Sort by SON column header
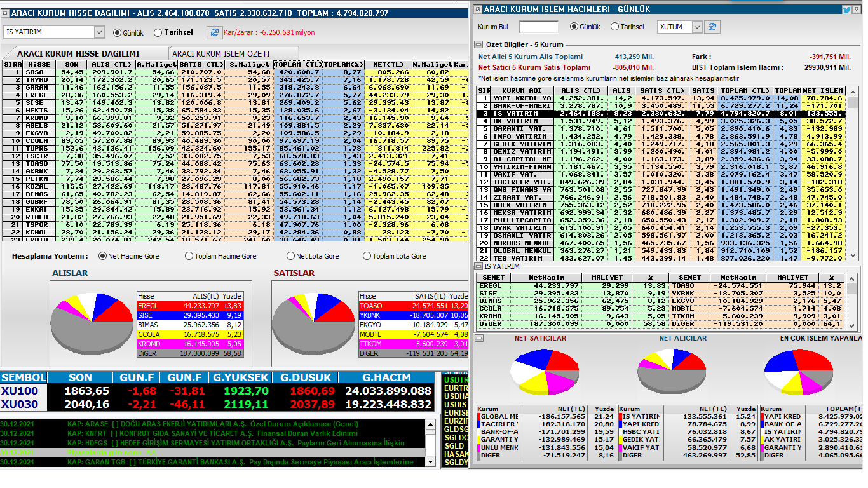Viewport: 868px width, 488px height. coord(71,65)
